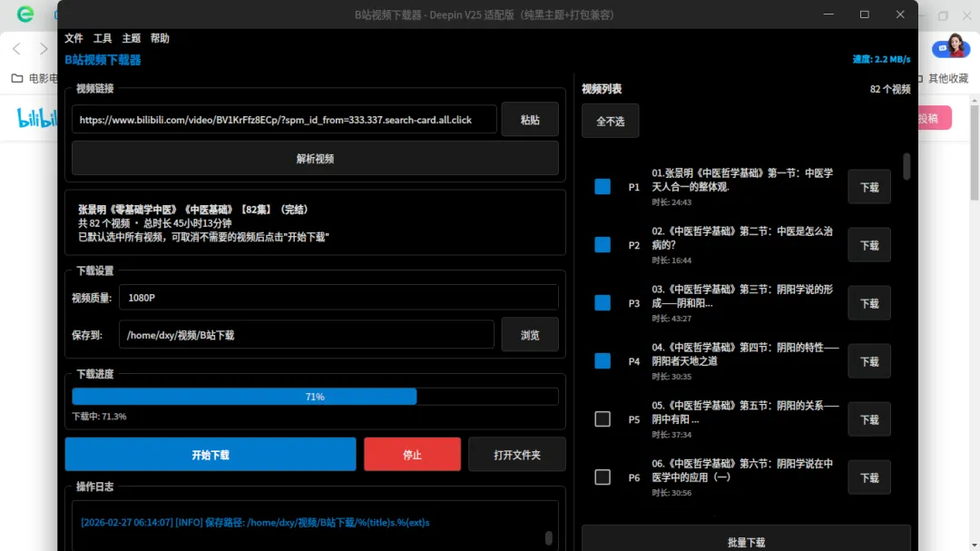The width and height of the screenshot is (980, 551).
Task: Click the speed indicator 2.2 MB/s
Action: click(x=881, y=59)
